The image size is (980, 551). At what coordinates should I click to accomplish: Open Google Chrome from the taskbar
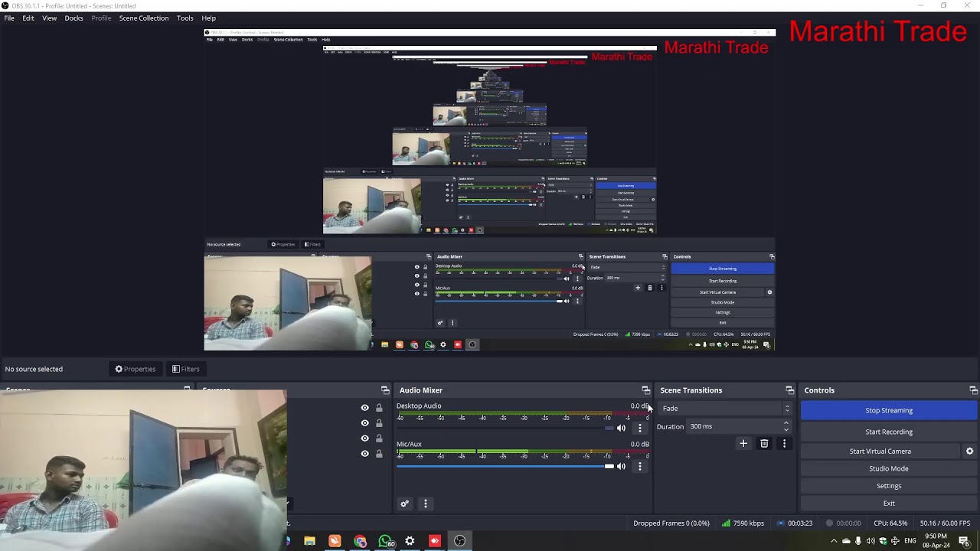tap(360, 541)
